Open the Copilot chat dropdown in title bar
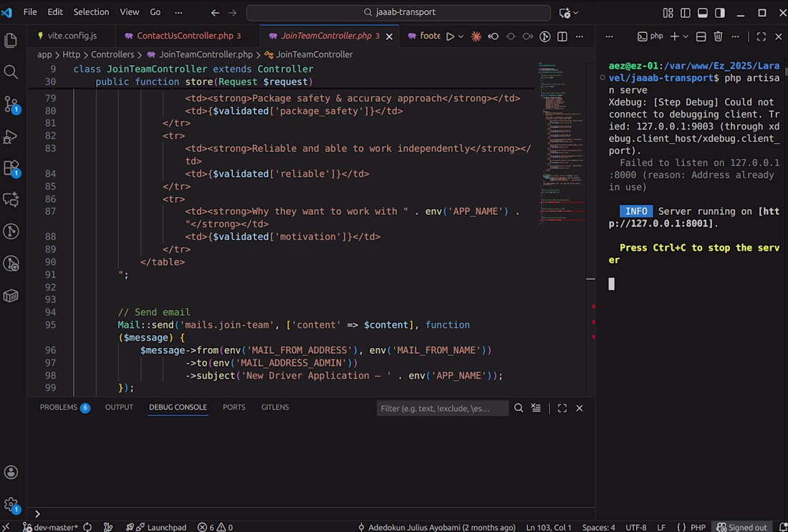This screenshot has width=788, height=532. [x=575, y=13]
